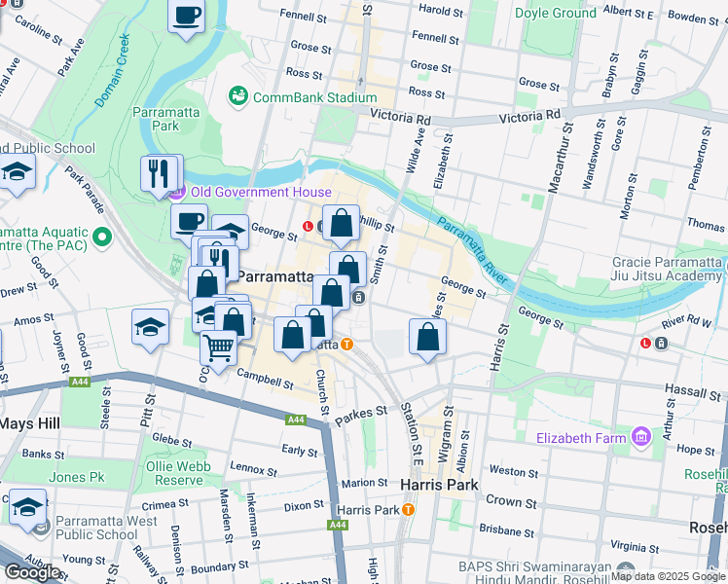Select the Wigram St label

coord(445,434)
